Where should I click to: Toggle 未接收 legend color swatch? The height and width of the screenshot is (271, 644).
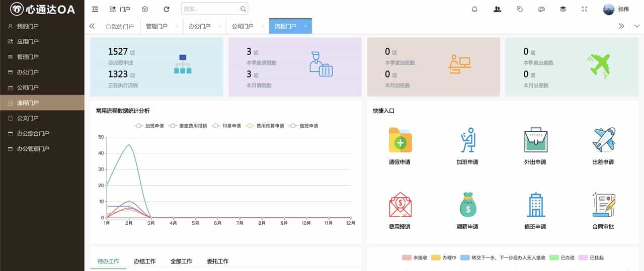tap(407, 257)
